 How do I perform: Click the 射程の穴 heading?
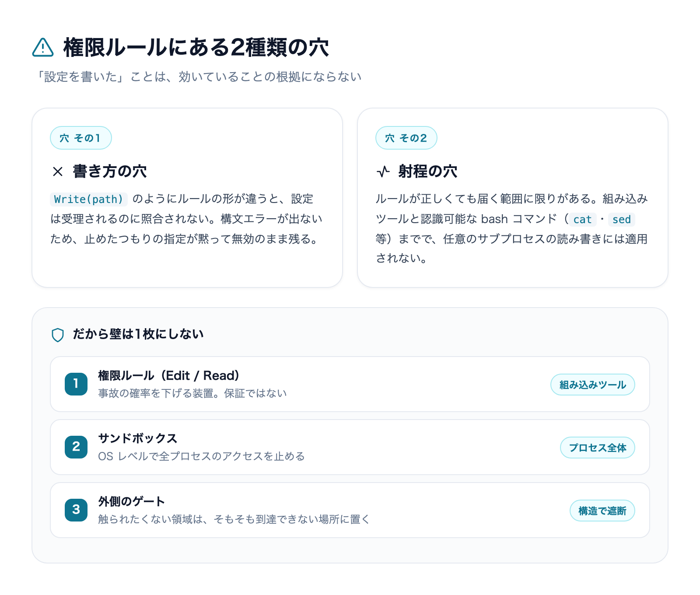[428, 171]
